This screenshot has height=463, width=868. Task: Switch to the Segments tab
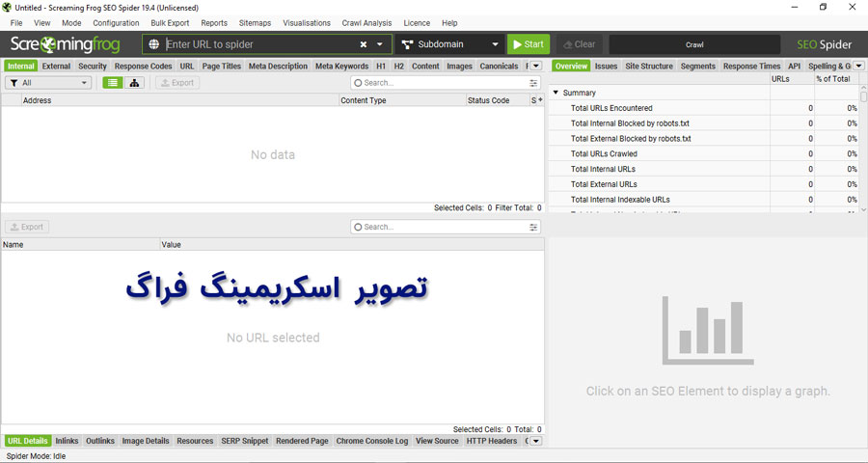coord(698,66)
